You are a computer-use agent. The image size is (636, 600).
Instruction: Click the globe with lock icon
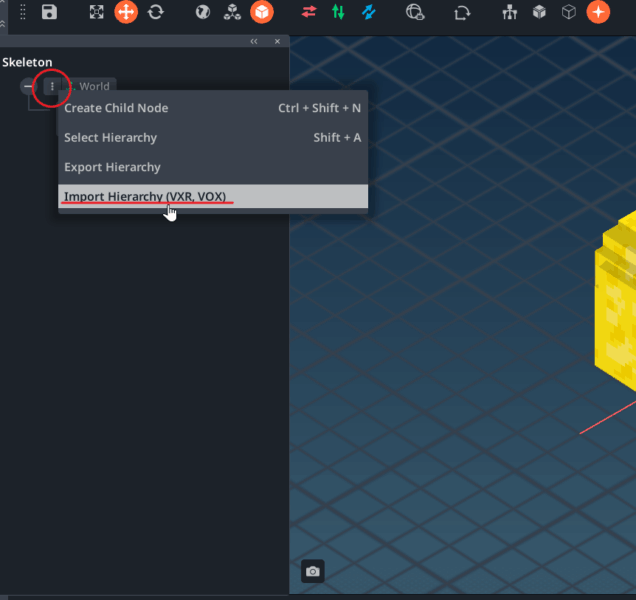415,12
